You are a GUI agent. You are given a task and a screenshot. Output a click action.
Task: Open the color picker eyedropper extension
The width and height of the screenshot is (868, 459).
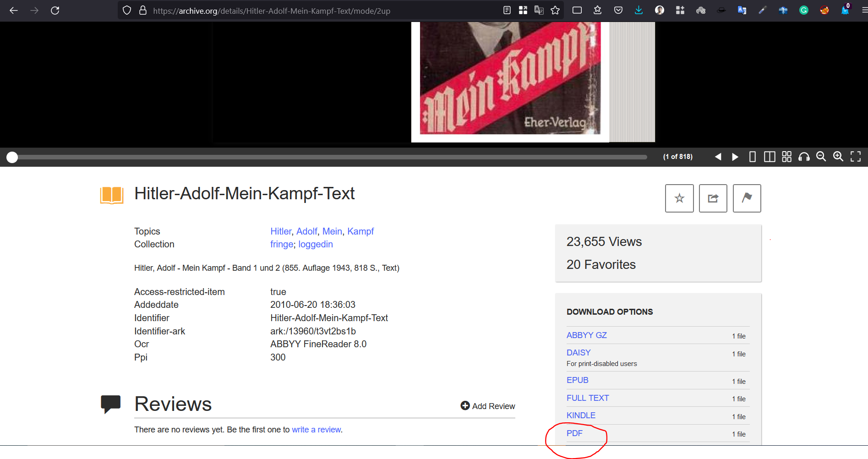click(763, 11)
